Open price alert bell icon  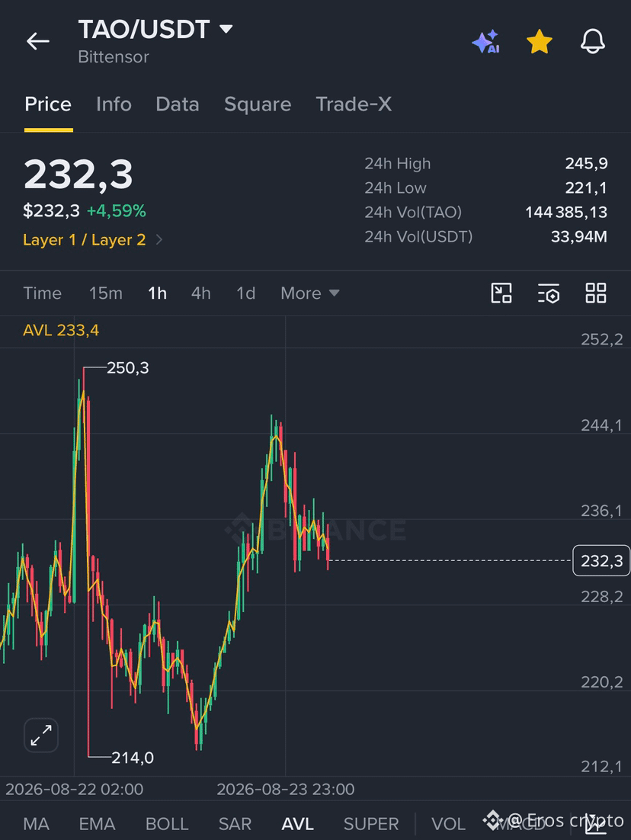pos(592,41)
